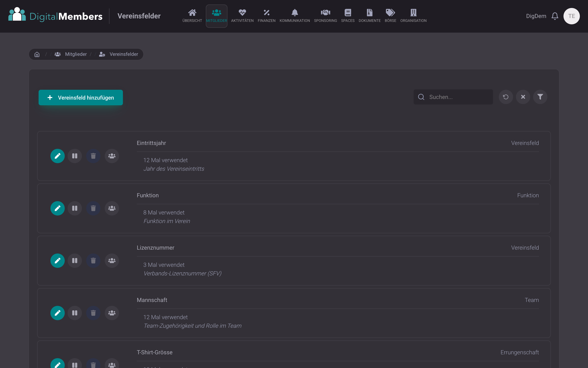Click 'Verbands-Lizenznummer (SFV)' description
Viewport: 588px width, 368px height.
(183, 273)
